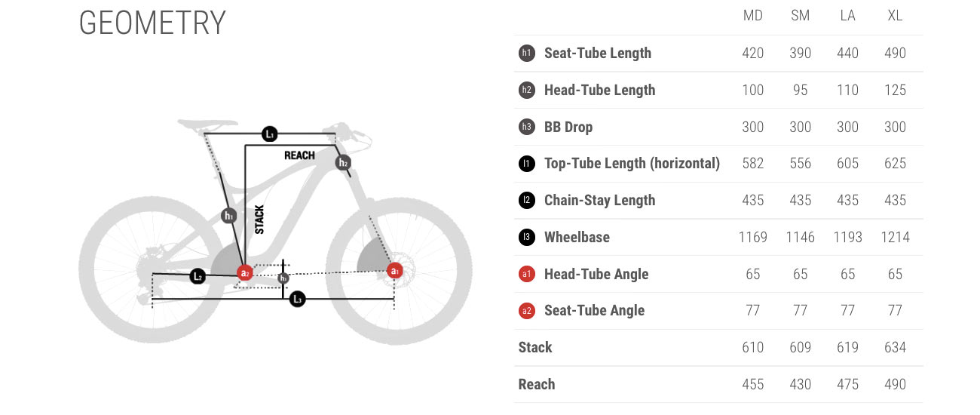The height and width of the screenshot is (415, 980).
Task: Select the L3 marker below the bike diagram
Action: (298, 300)
